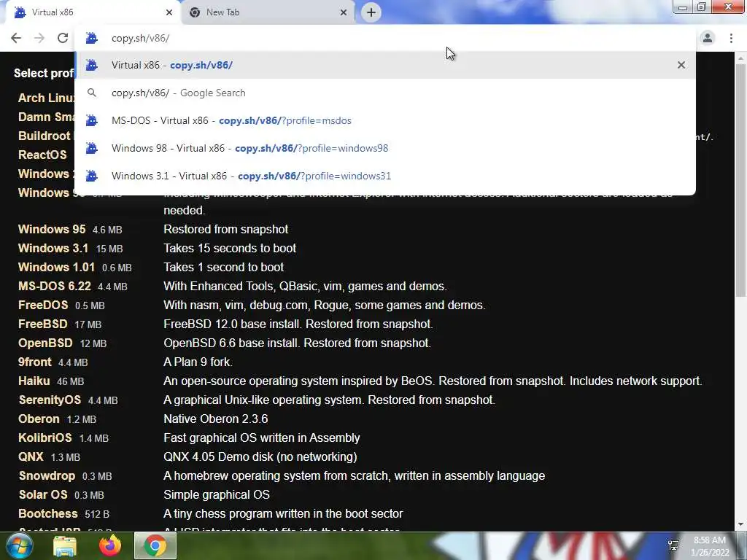This screenshot has height=560, width=747.
Task: Open the Windows 3.1 profile link in list
Action: [53, 248]
